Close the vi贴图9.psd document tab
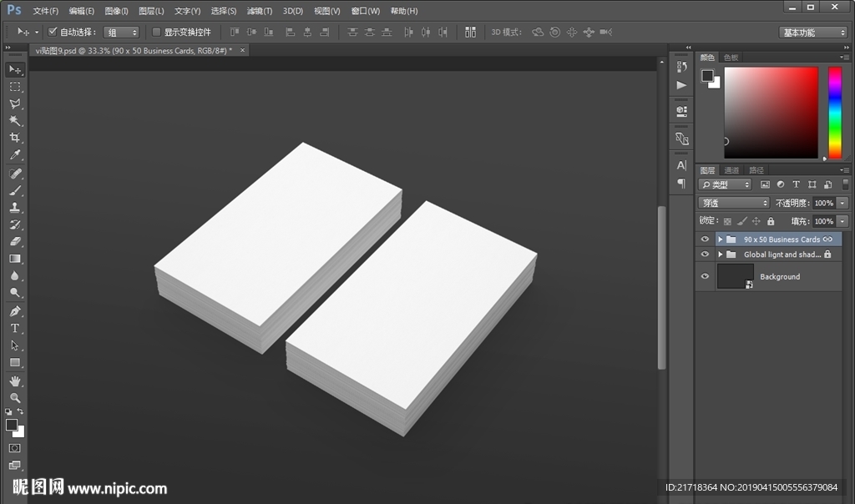 (243, 51)
